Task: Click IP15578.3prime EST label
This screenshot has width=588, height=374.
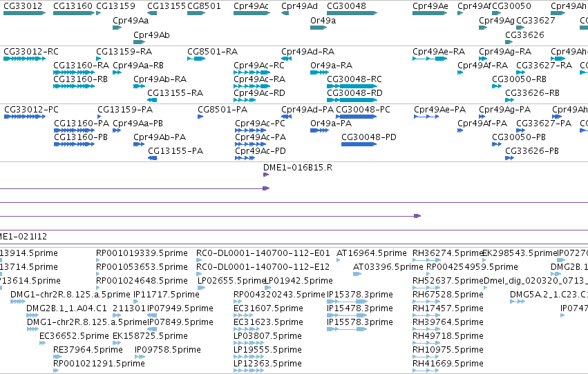Action: [360, 323]
